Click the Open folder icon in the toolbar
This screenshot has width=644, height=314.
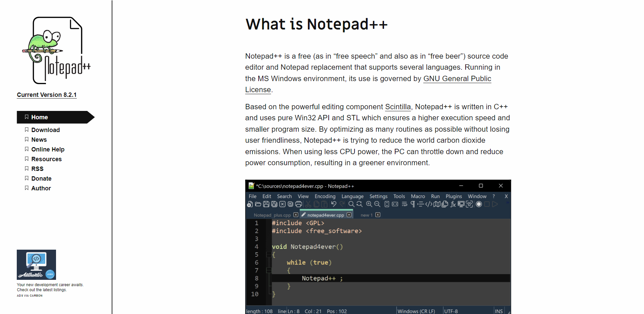click(x=258, y=204)
